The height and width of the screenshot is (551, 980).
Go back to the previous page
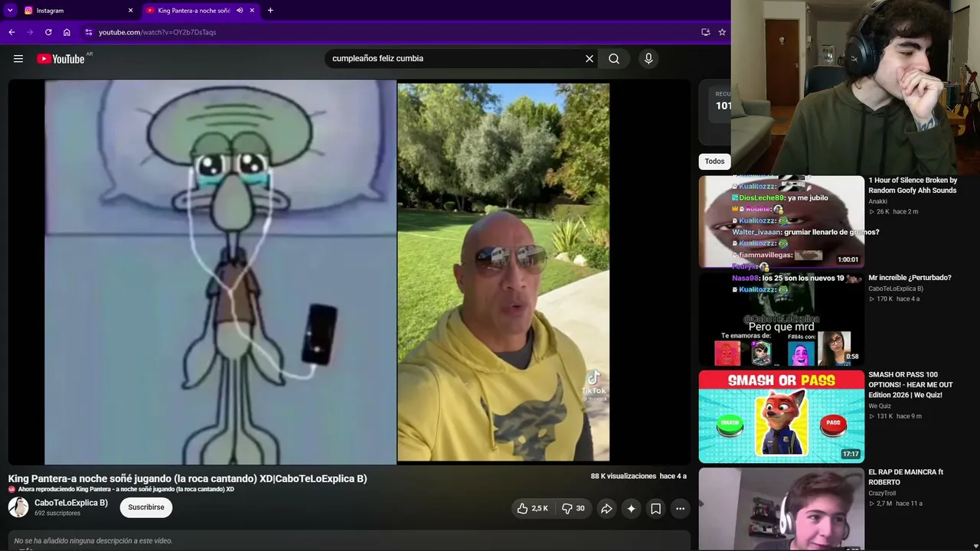tap(11, 32)
